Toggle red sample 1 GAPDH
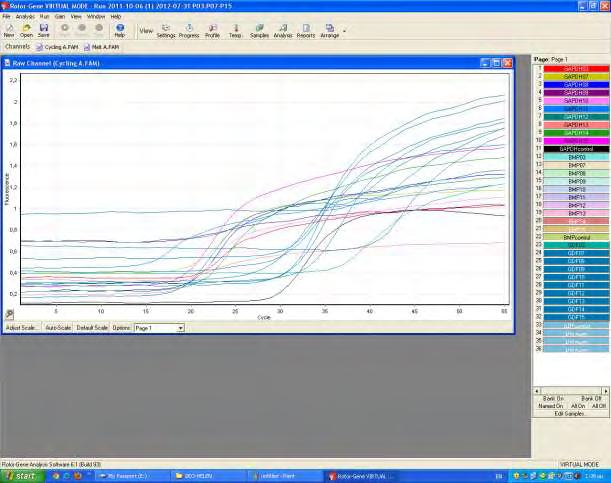The height and width of the screenshot is (483, 611). [x=576, y=69]
